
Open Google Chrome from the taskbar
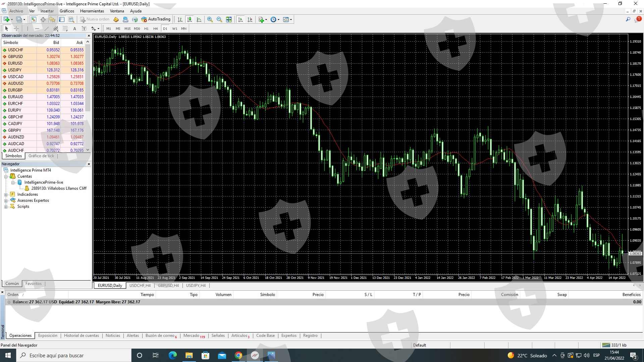238,355
